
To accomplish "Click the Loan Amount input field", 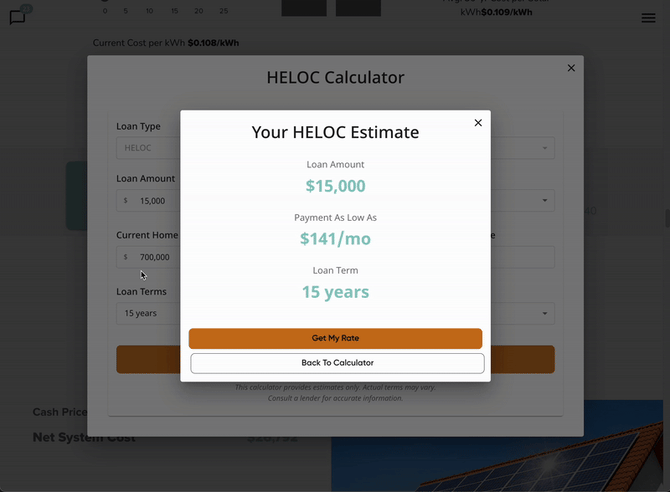I will tap(155, 201).
